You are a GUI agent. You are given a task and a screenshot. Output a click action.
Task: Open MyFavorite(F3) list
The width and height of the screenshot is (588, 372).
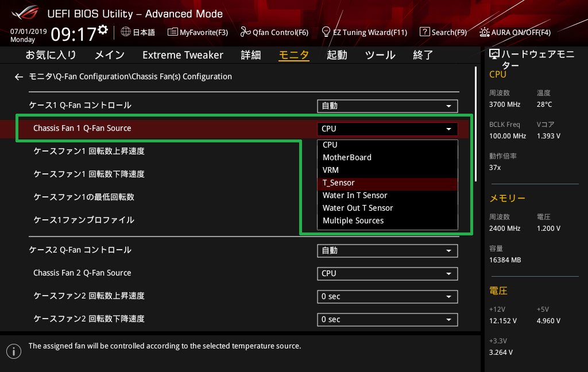point(198,32)
